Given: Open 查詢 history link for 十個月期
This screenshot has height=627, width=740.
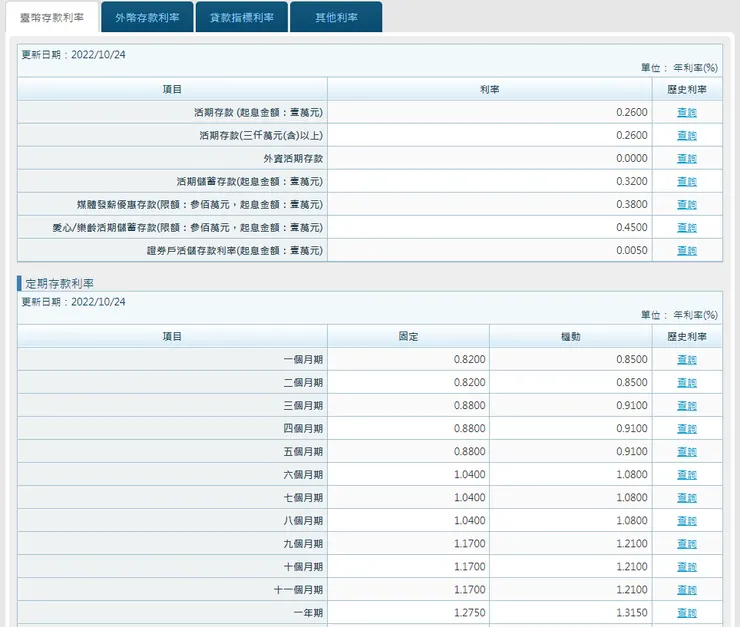Looking at the screenshot, I should point(687,567).
